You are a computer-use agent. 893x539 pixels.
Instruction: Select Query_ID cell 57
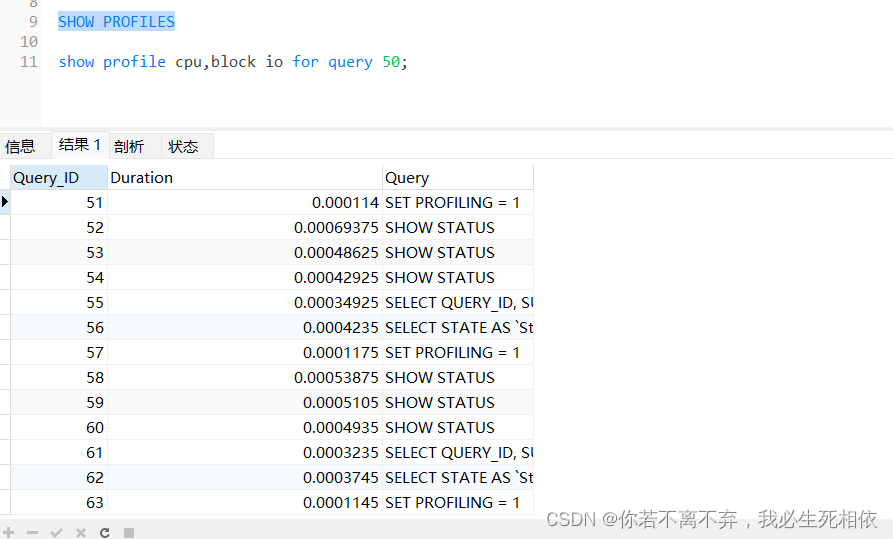point(59,353)
